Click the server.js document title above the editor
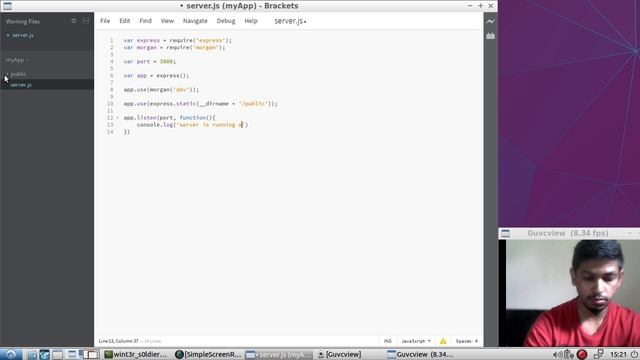The width and height of the screenshot is (640, 360). point(290,21)
